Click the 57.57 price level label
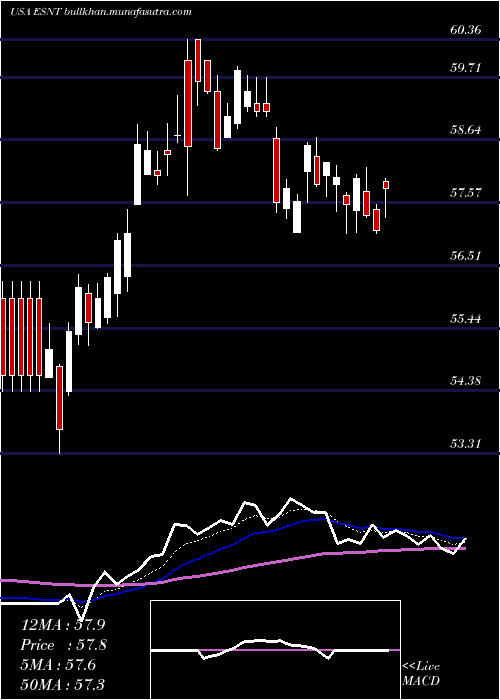 (x=466, y=193)
